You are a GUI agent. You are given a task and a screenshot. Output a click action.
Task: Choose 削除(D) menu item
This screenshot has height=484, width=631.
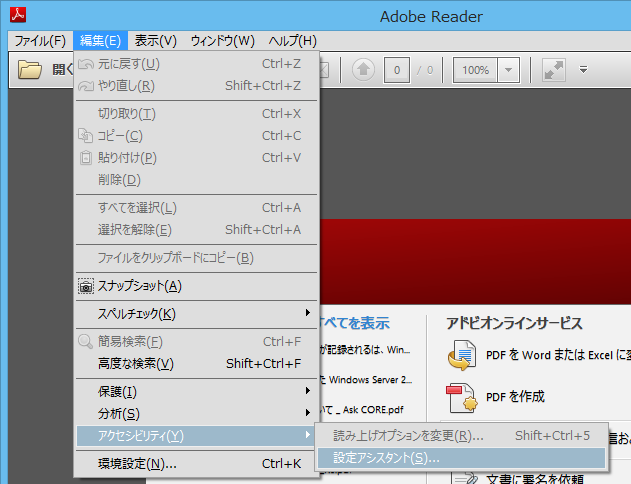pyautogui.click(x=197, y=180)
